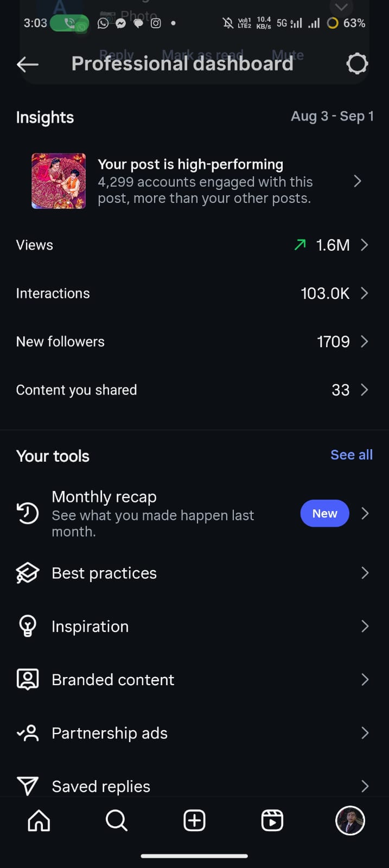Viewport: 389px width, 868px height.
Task: Tap the create new post icon
Action: 194,820
